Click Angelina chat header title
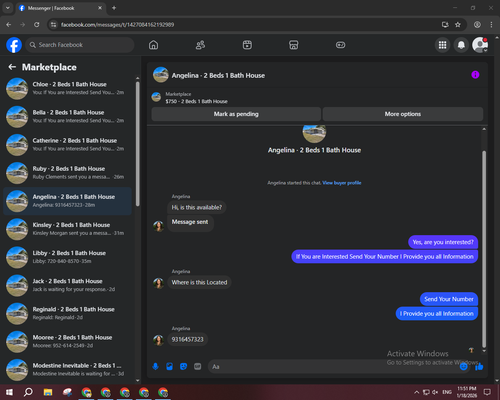Image resolution: width=500 pixels, height=400 pixels. (x=218, y=75)
